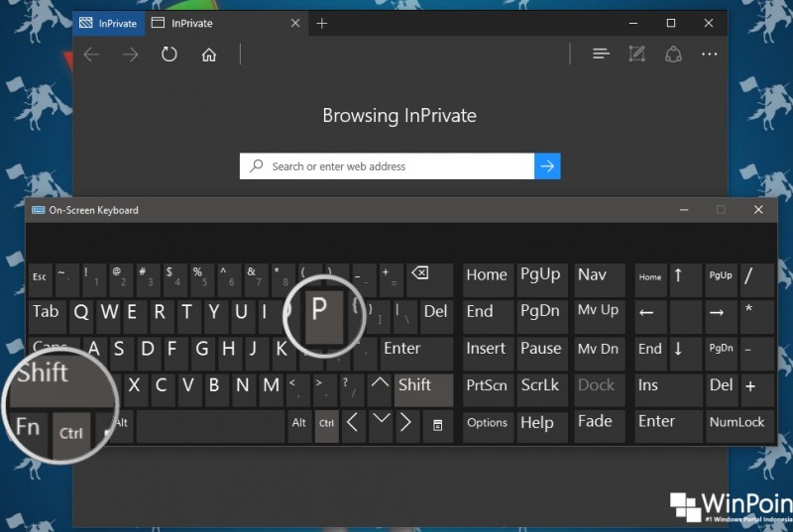Tap the wide Enter key beside quote key
This screenshot has width=793, height=532.
[415, 353]
